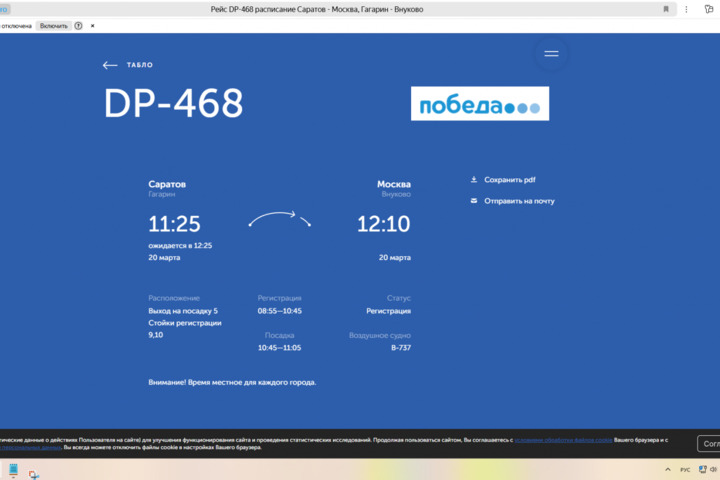Image resolution: width=720 pixels, height=480 pixels.
Task: Click the registration time 08:55–10:45
Action: click(x=280, y=311)
